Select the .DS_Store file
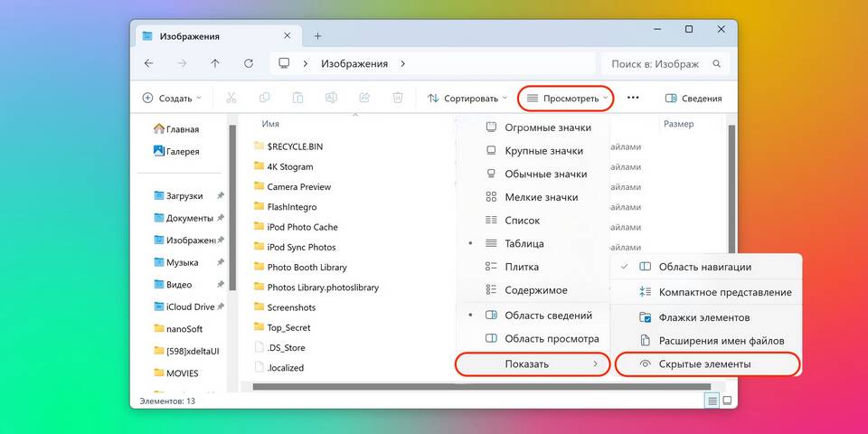Viewport: 868px width, 434px height. [x=279, y=347]
